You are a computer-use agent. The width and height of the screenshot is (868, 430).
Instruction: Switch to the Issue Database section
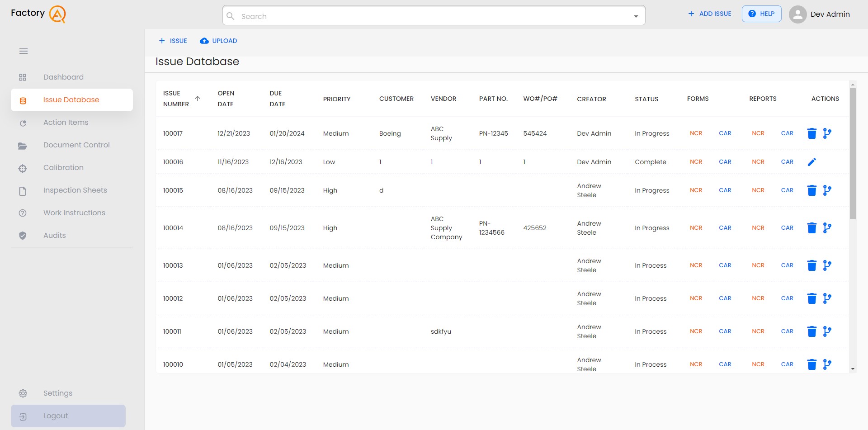(71, 99)
